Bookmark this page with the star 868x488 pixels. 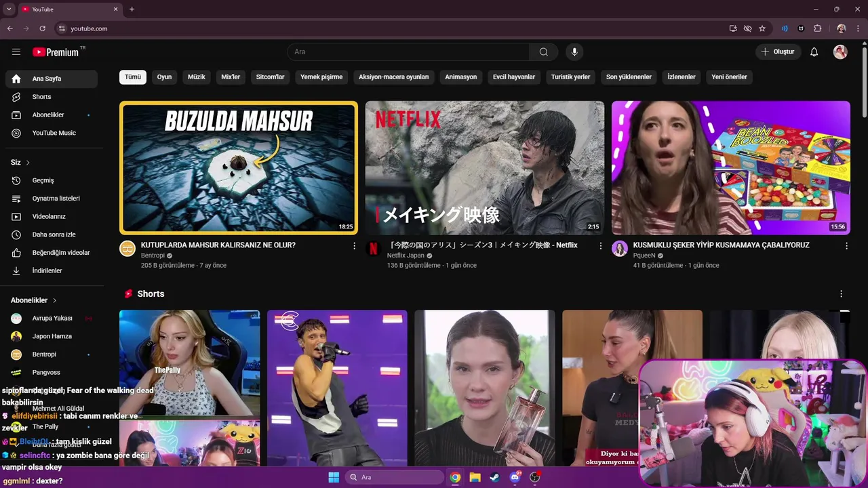[x=762, y=28]
